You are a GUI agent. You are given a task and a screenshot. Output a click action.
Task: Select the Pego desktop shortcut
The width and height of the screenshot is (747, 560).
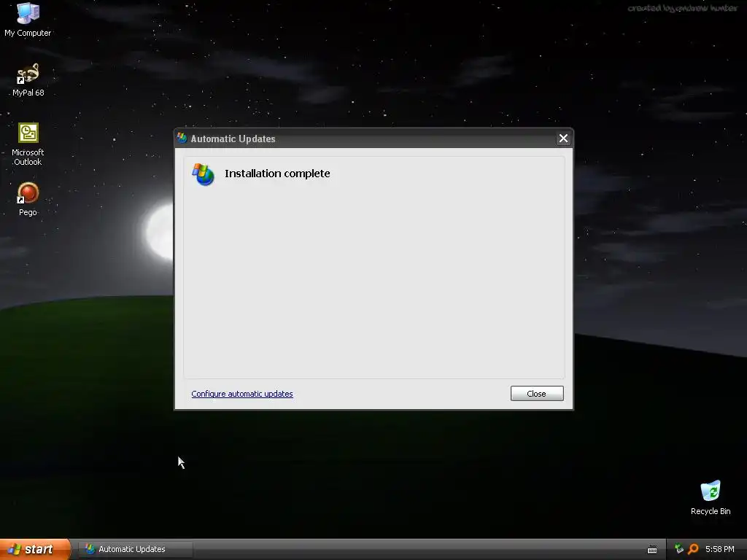pos(28,199)
